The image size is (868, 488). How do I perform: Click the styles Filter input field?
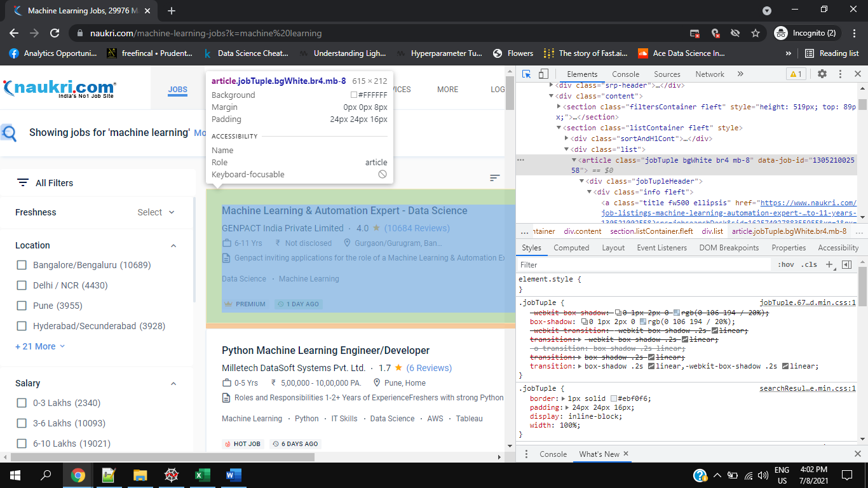click(x=645, y=264)
